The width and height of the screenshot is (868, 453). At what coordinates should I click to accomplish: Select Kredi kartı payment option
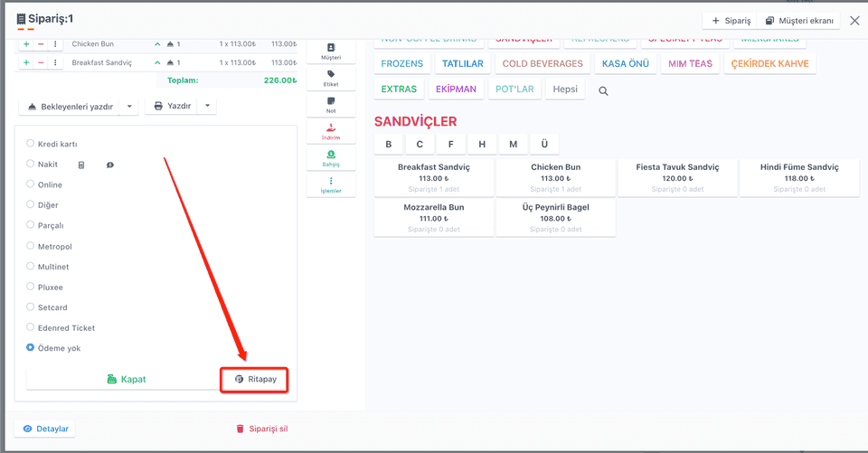pyautogui.click(x=31, y=144)
